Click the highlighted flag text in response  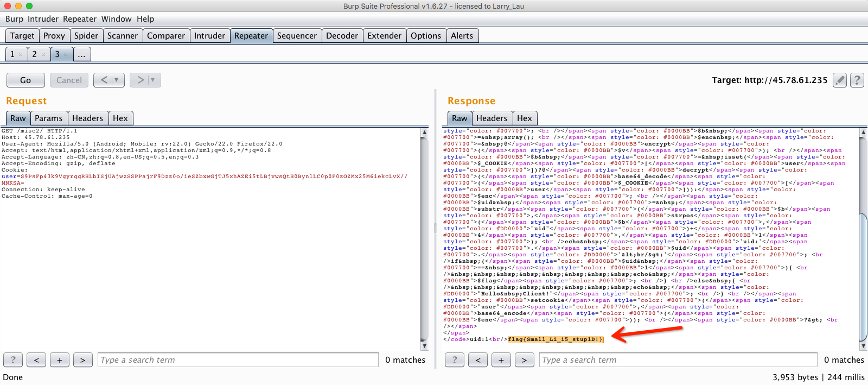(x=556, y=339)
